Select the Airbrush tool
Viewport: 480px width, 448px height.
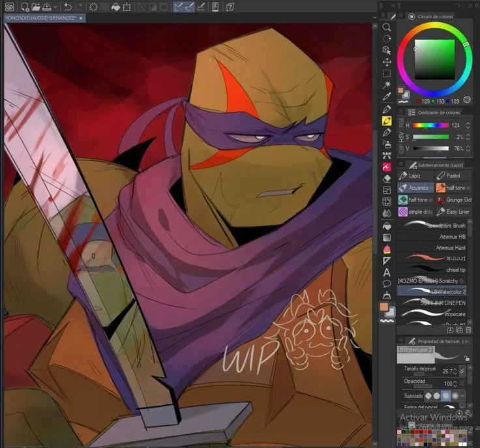pos(387,143)
